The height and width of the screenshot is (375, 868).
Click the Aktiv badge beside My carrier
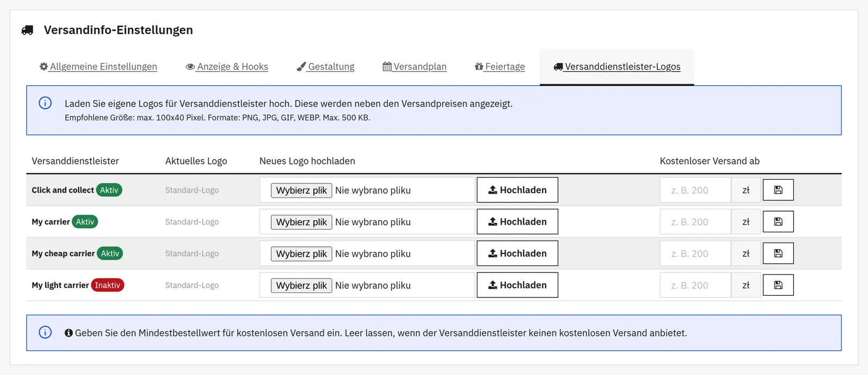point(85,221)
